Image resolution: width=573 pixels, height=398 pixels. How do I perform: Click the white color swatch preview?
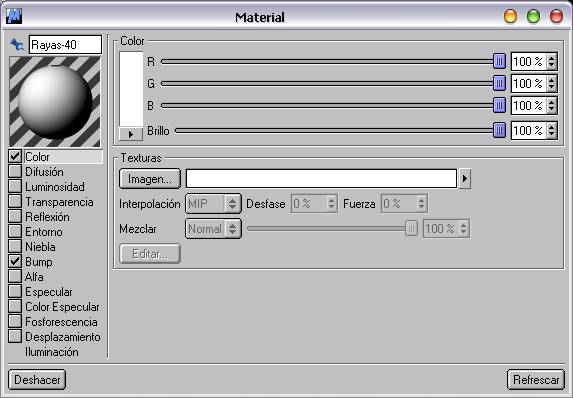(x=131, y=89)
